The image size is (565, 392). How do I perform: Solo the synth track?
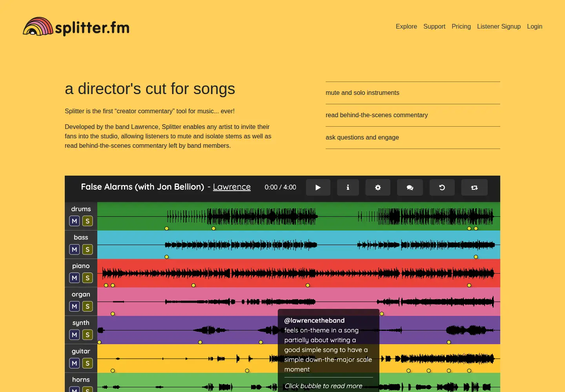click(x=87, y=335)
